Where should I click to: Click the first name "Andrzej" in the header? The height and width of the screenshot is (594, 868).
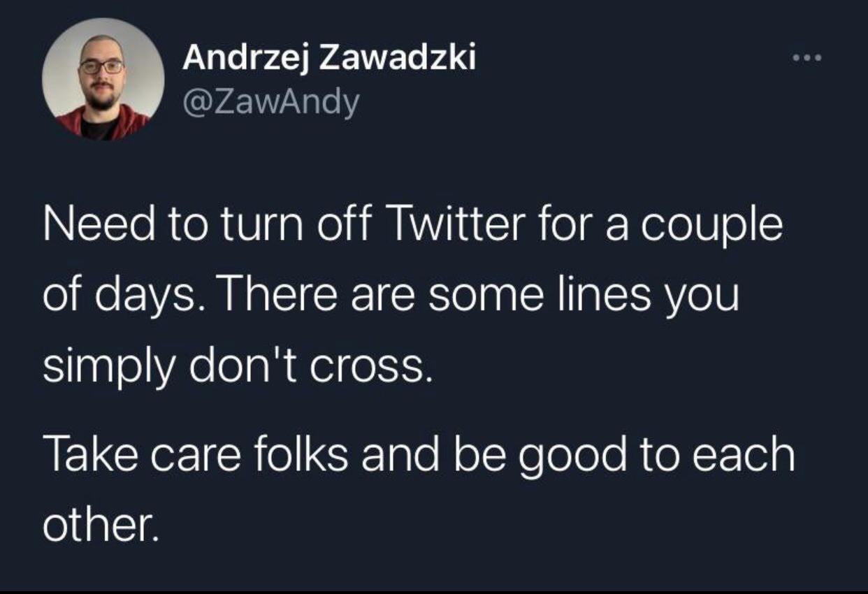(x=246, y=59)
